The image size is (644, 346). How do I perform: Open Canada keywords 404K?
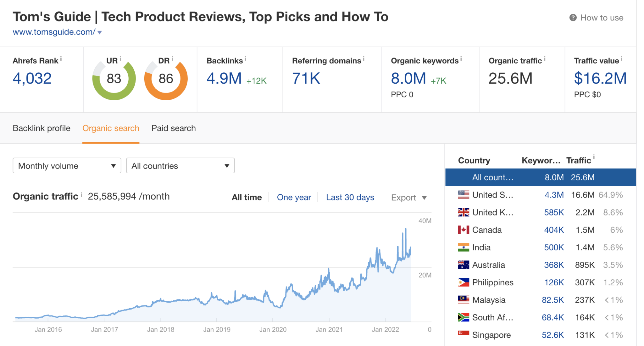pos(554,230)
